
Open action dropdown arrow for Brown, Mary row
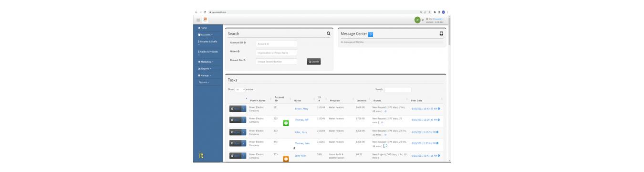coord(244,108)
